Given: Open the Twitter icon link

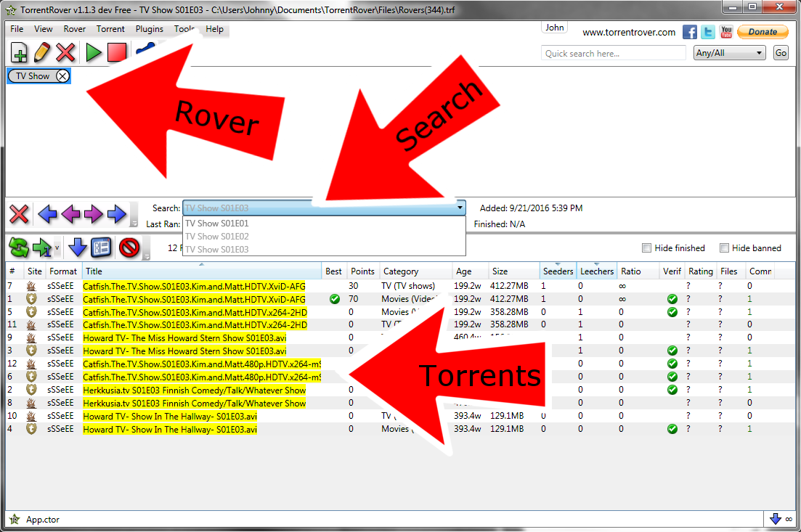Looking at the screenshot, I should (x=708, y=32).
